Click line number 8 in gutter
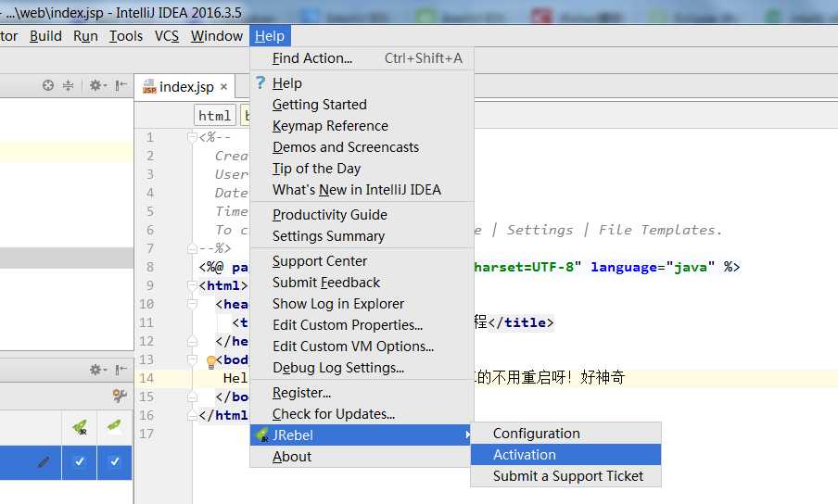This screenshot has height=504, width=838. click(150, 267)
